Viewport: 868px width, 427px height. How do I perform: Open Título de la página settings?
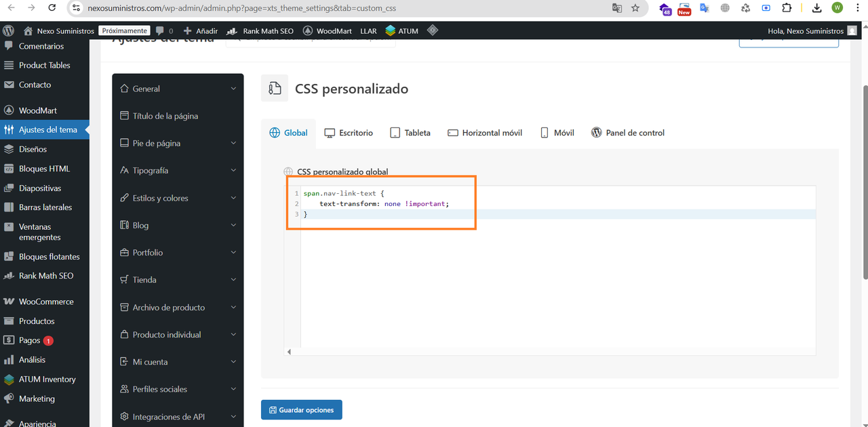tap(178, 116)
